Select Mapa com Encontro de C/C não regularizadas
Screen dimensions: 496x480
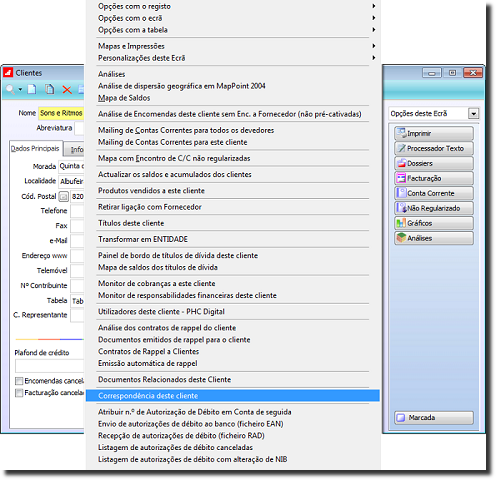233,158
